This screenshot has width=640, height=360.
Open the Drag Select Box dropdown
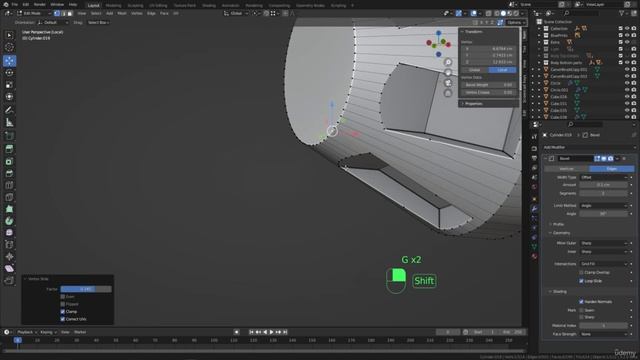click(x=98, y=22)
